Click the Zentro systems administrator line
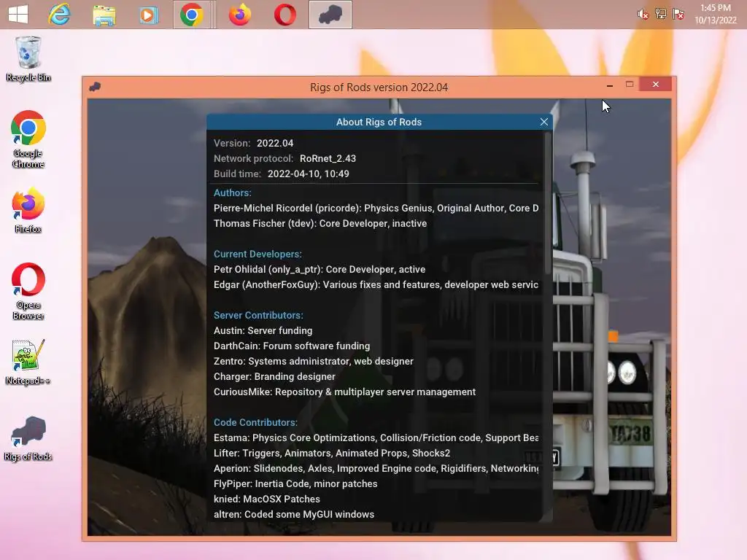Screen dimensions: 747x560 (x=314, y=362)
